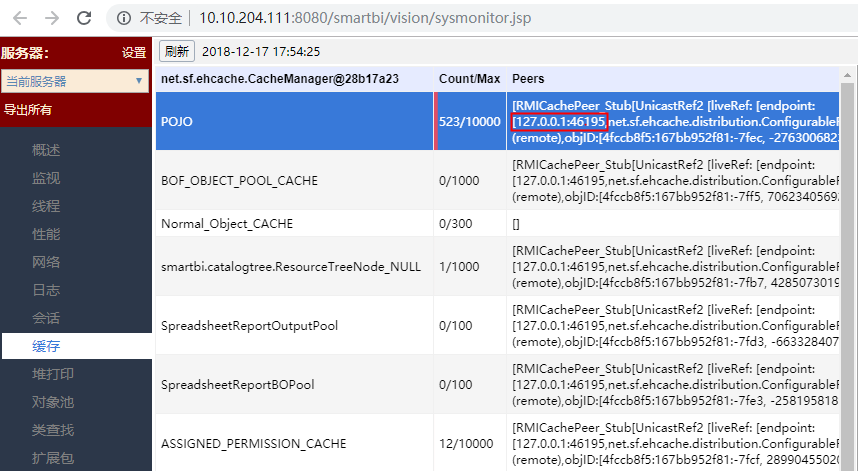Open the 当前服务器 server dropdown
This screenshot has width=858, height=471.
coord(75,82)
